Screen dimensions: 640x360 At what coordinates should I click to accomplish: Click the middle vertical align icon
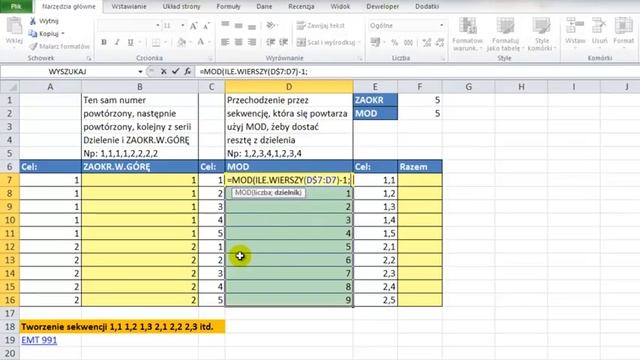[239, 25]
